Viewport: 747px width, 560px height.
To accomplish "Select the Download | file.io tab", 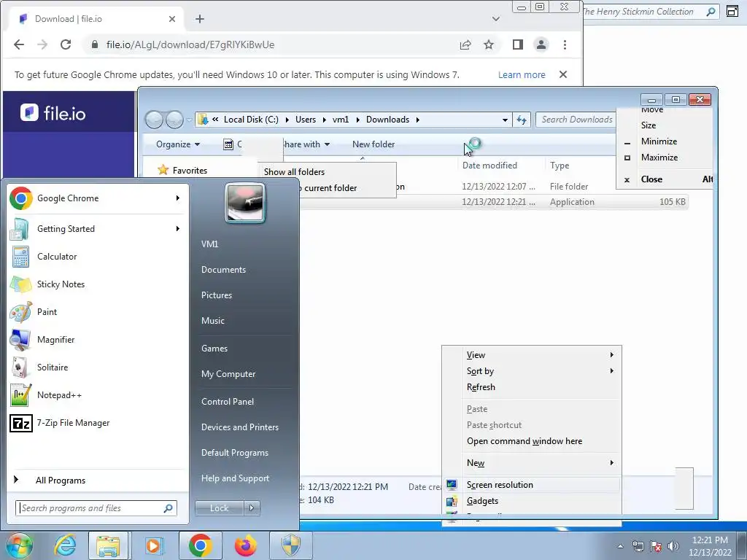I will click(x=98, y=19).
